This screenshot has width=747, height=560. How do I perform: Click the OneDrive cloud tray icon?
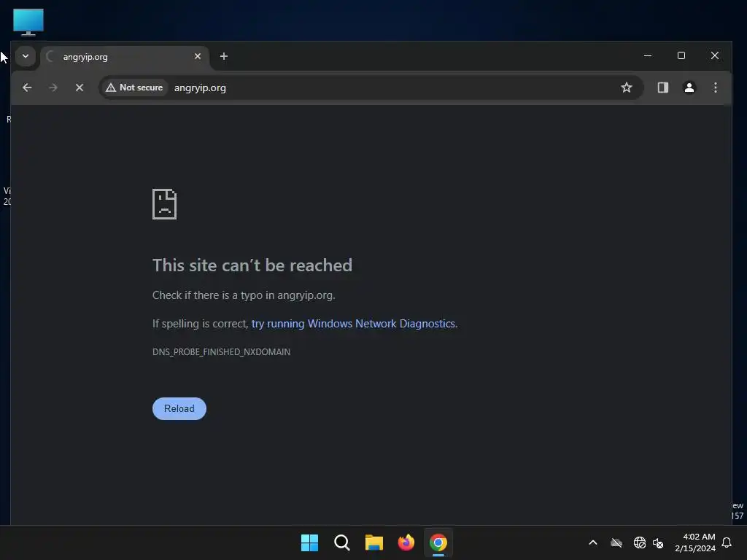(x=616, y=542)
